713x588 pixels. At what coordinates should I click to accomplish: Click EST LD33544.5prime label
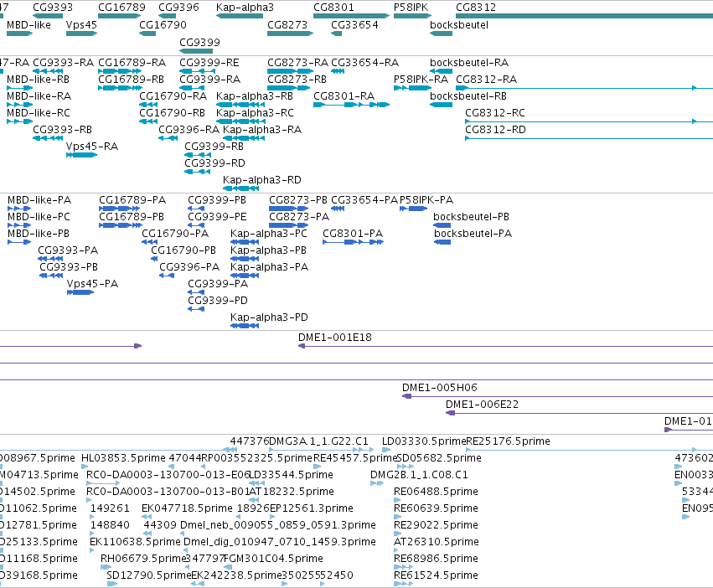pyautogui.click(x=292, y=475)
